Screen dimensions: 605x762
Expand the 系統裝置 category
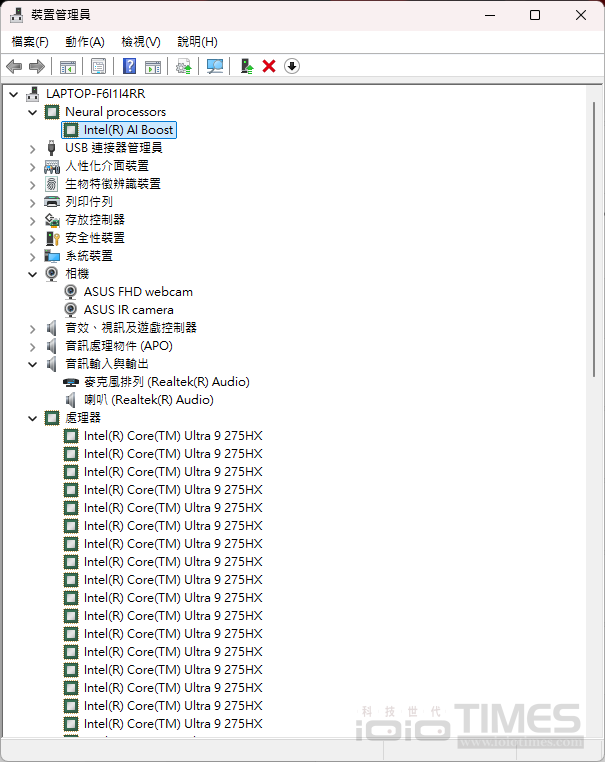pos(33,257)
